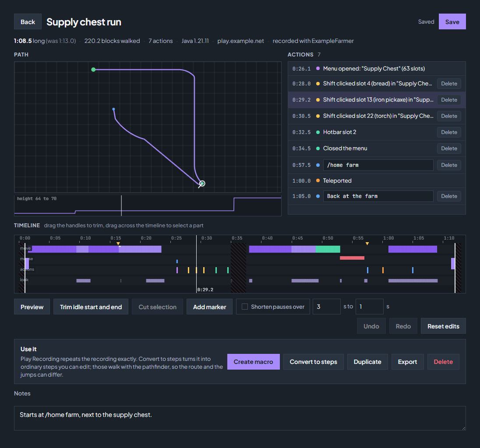This screenshot has height=448, width=480.
Task: Click the play.example.net server label
Action: tap(240, 41)
